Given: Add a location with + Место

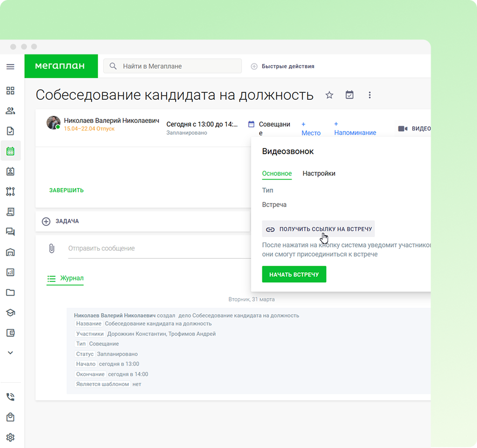Looking at the screenshot, I should point(310,129).
